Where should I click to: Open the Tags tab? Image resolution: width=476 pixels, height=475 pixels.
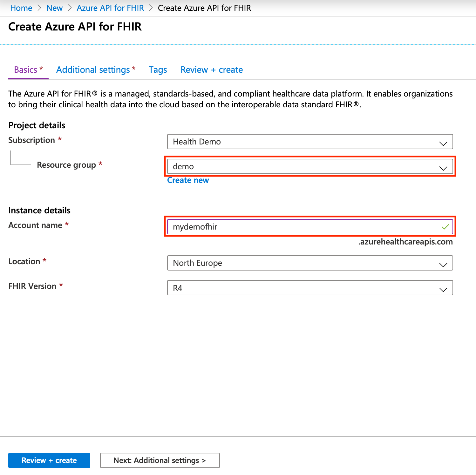pos(158,70)
